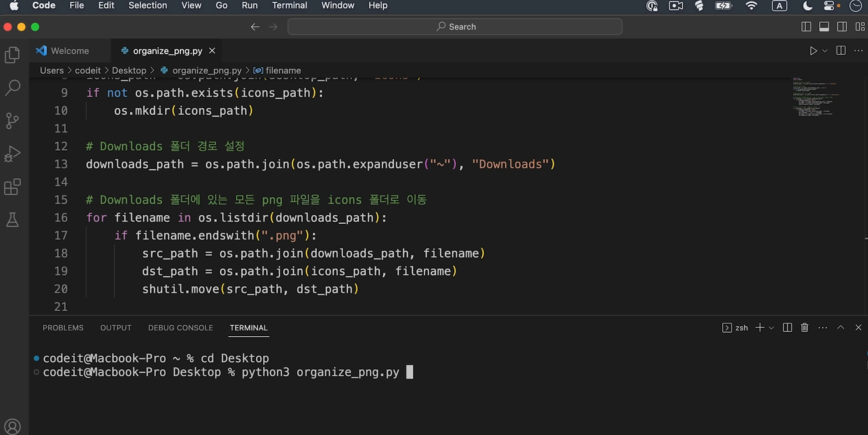Open the Search view in activity bar
The image size is (868, 435).
pos(12,87)
